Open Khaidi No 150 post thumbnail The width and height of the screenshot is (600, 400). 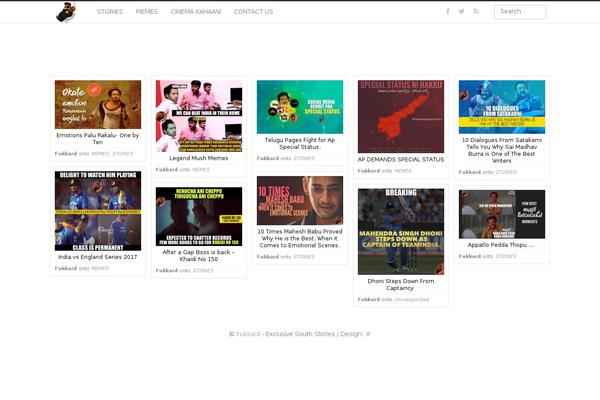(x=199, y=216)
